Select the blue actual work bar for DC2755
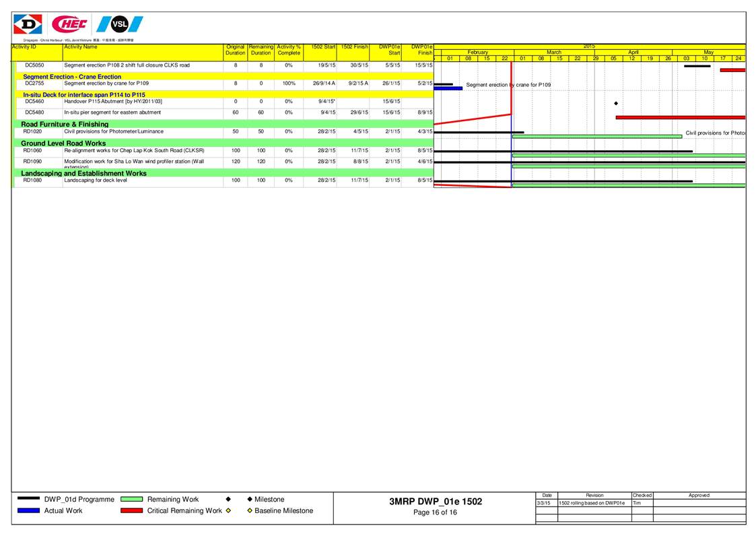The width and height of the screenshot is (756, 534). [x=448, y=88]
